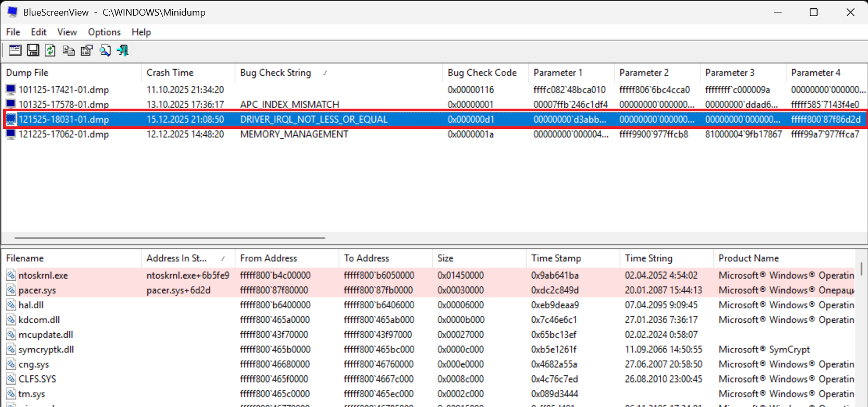Select the 121225-17062-01.dmp file name
Screen dimensions: 868x407
pos(63,134)
